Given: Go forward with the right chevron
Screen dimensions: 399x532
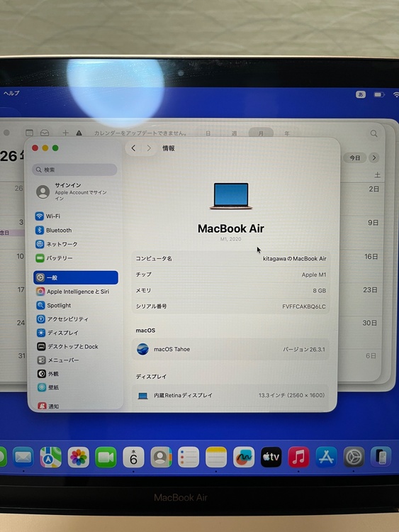Looking at the screenshot, I should point(149,148).
